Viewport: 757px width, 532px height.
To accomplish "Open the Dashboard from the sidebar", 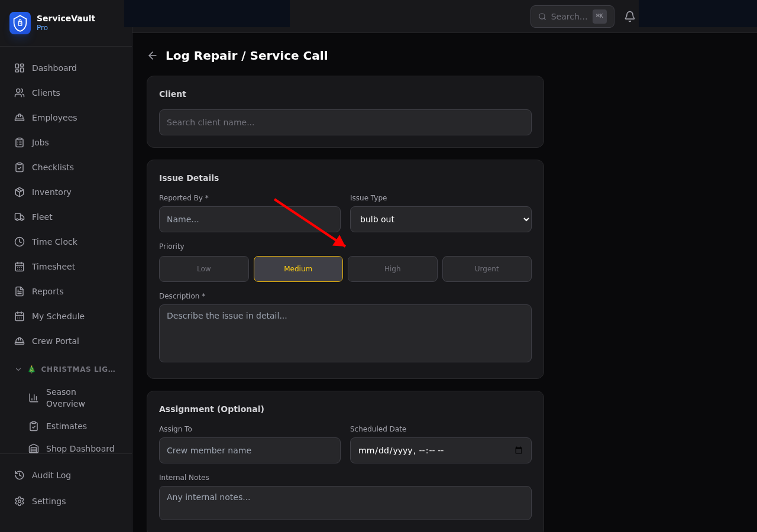I will pyautogui.click(x=54, y=68).
